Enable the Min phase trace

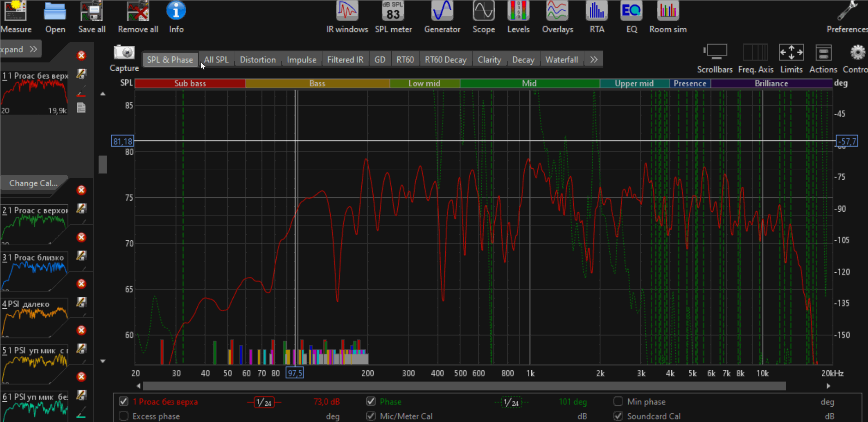[x=618, y=401]
